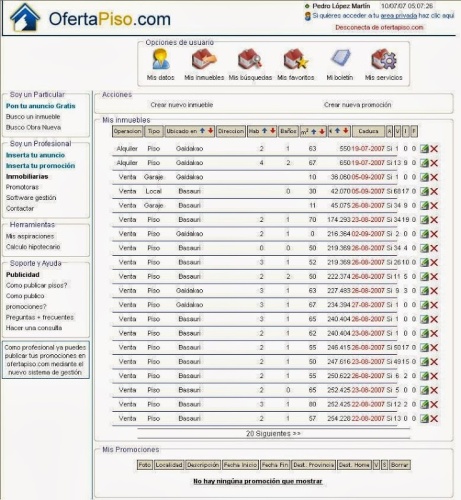Delete the Venta Local Basauri listing
The image size is (461, 500).
coord(434,191)
